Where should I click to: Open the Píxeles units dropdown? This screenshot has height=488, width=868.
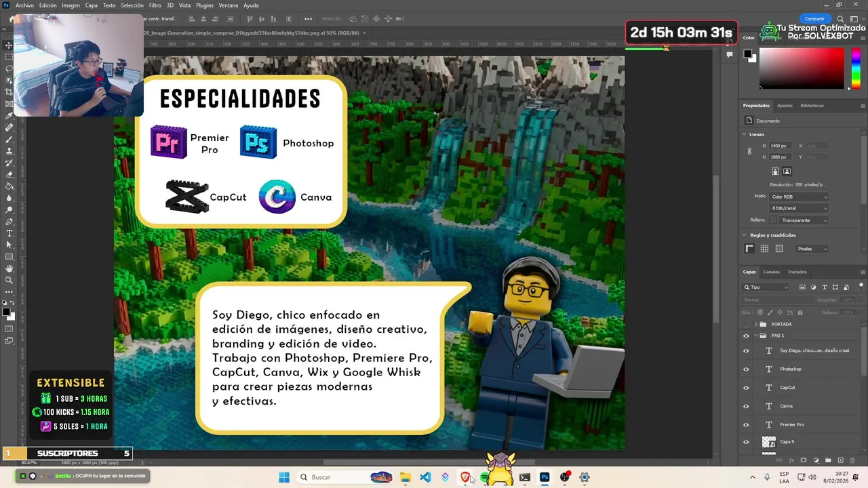point(812,249)
